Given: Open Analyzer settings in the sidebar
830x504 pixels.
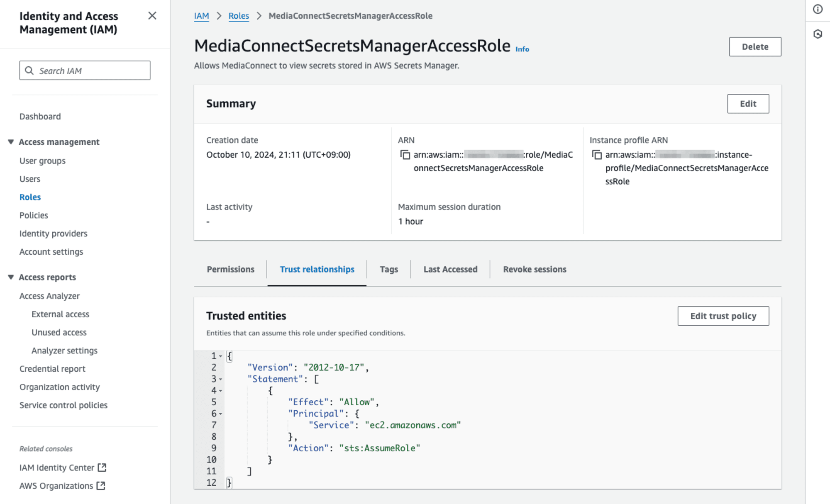Looking at the screenshot, I should pos(64,351).
